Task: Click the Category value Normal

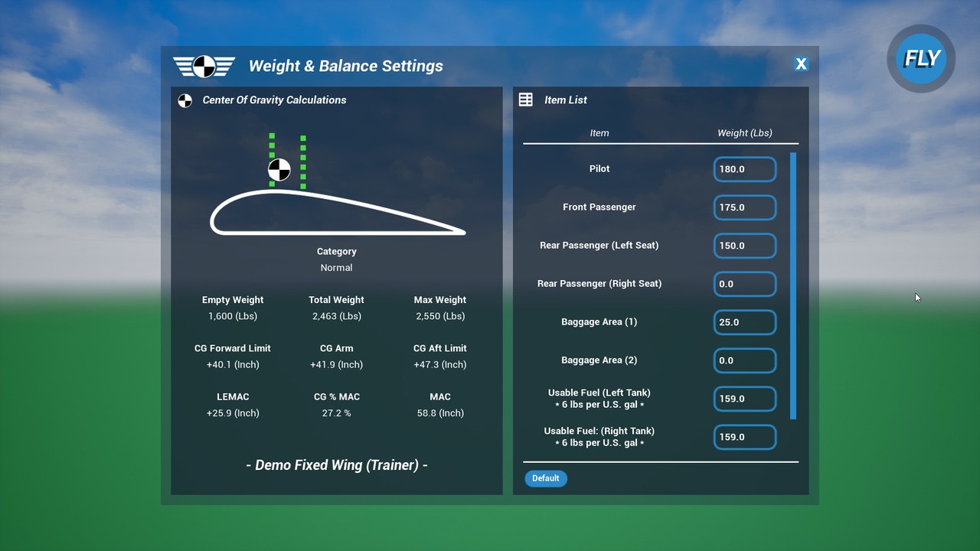Action: [337, 268]
